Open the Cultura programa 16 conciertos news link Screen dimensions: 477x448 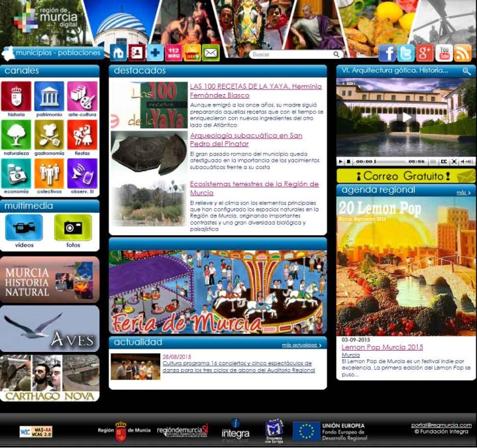238,366
